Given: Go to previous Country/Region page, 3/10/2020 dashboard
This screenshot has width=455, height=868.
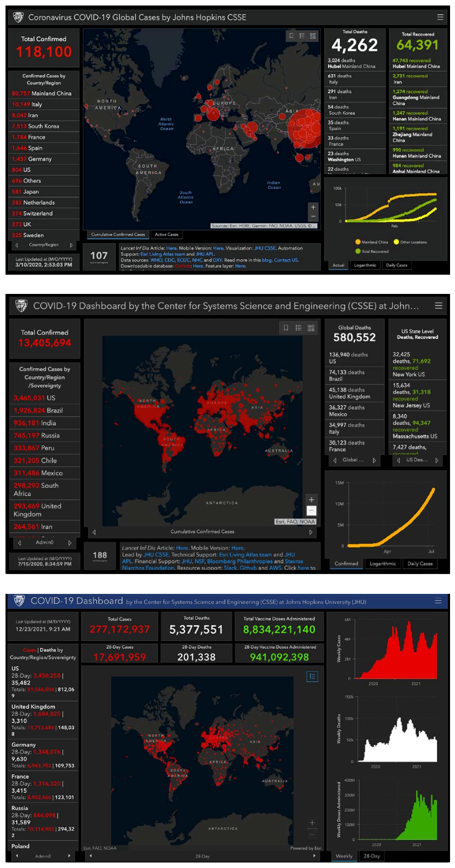Looking at the screenshot, I should [16, 245].
